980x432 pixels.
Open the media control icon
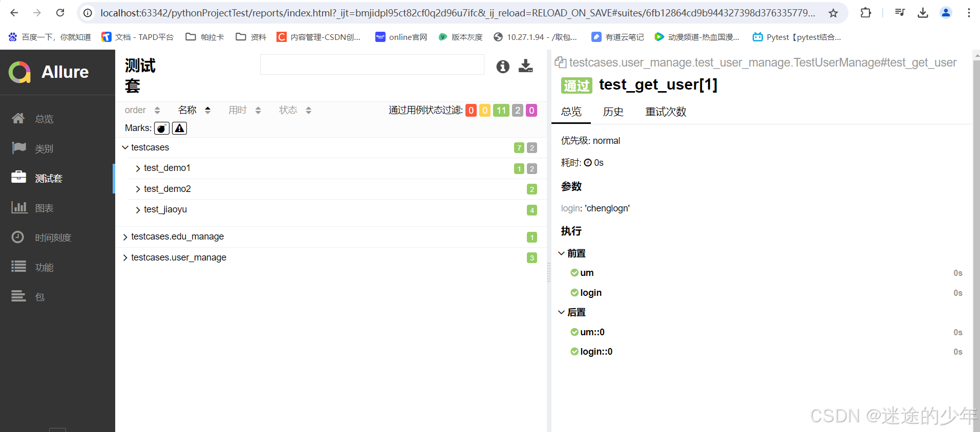900,13
